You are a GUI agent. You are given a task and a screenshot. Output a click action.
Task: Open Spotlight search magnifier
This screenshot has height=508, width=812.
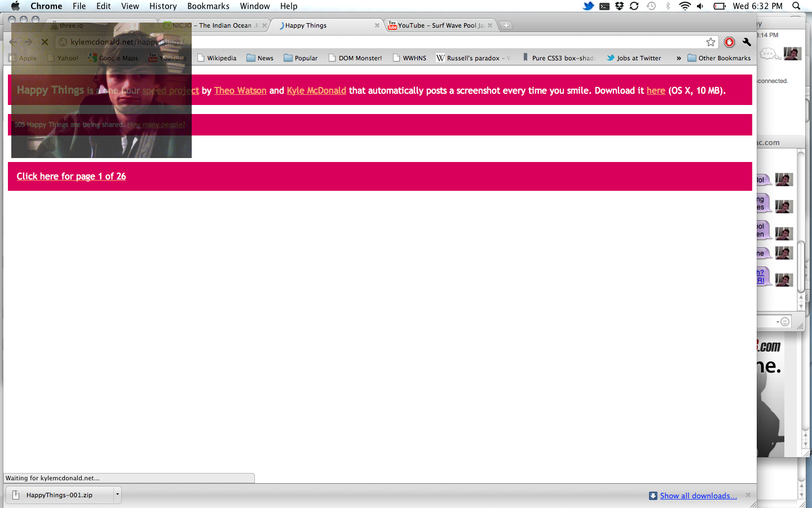(x=796, y=6)
